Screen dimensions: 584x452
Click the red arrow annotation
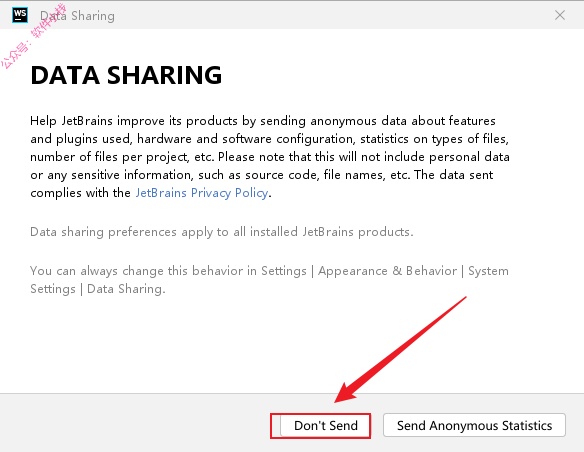400,349
